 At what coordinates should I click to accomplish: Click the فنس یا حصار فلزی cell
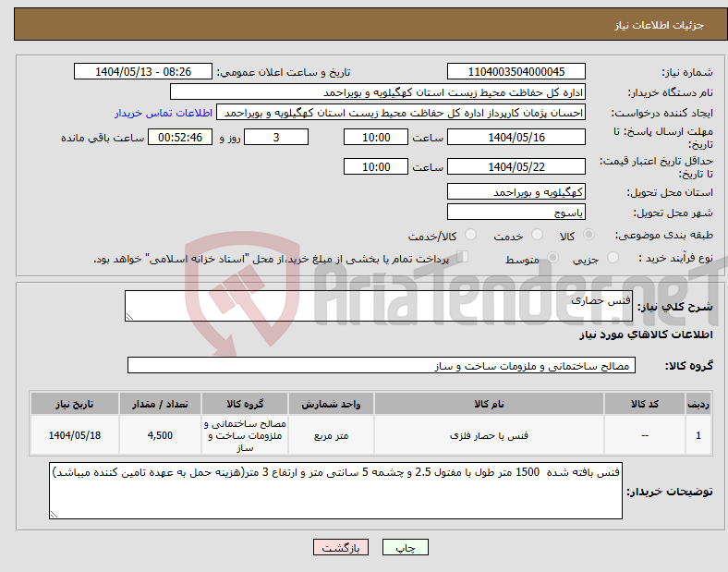pyautogui.click(x=489, y=435)
